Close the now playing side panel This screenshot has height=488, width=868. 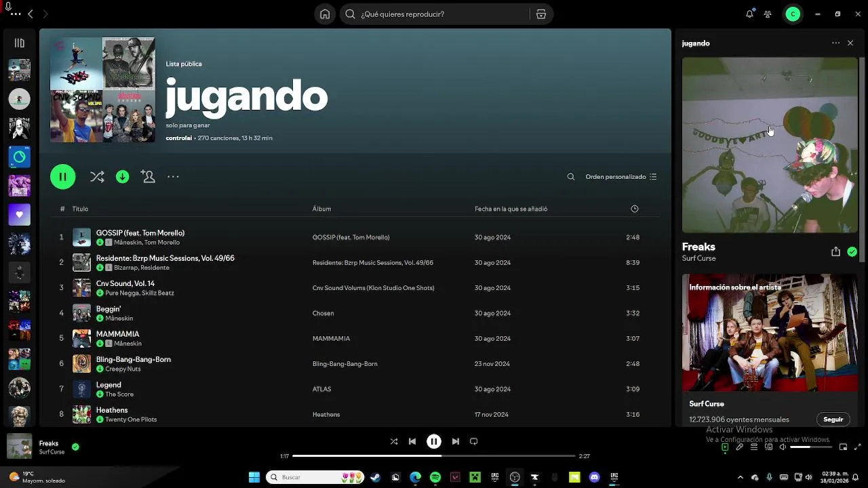pyautogui.click(x=850, y=43)
